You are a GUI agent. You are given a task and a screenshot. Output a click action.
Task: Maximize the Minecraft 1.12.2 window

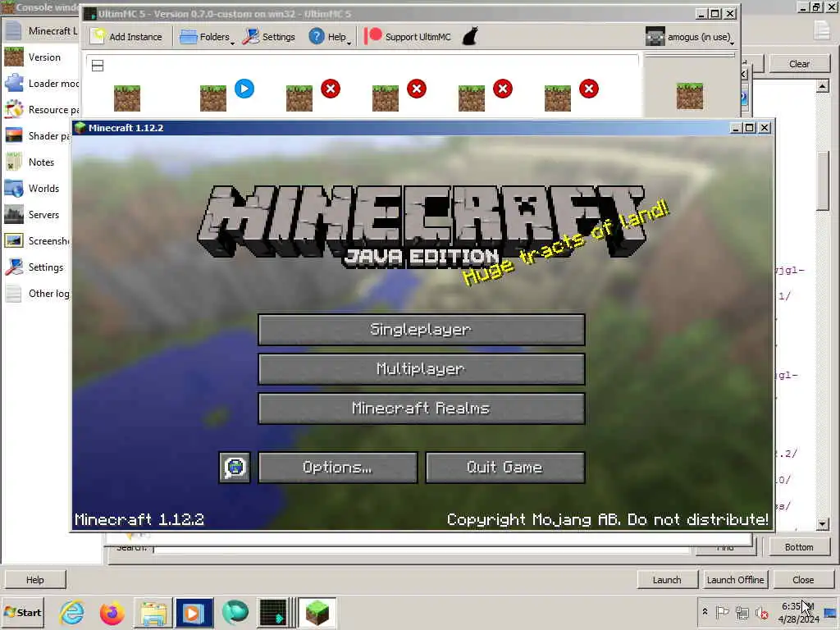click(750, 127)
